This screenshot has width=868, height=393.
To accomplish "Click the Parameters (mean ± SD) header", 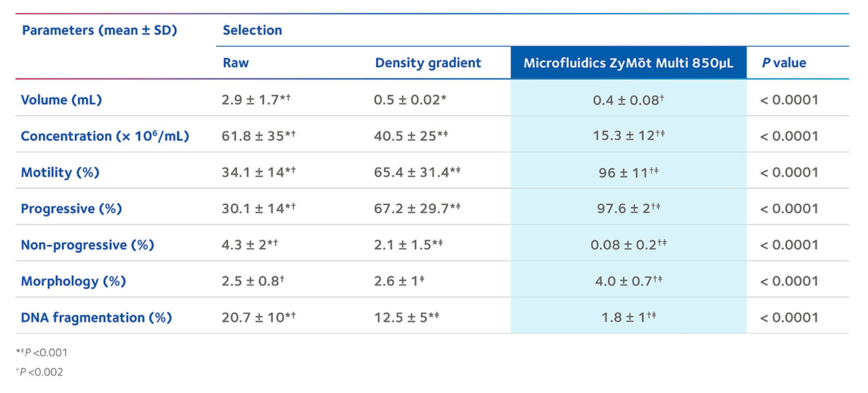I will [x=99, y=30].
